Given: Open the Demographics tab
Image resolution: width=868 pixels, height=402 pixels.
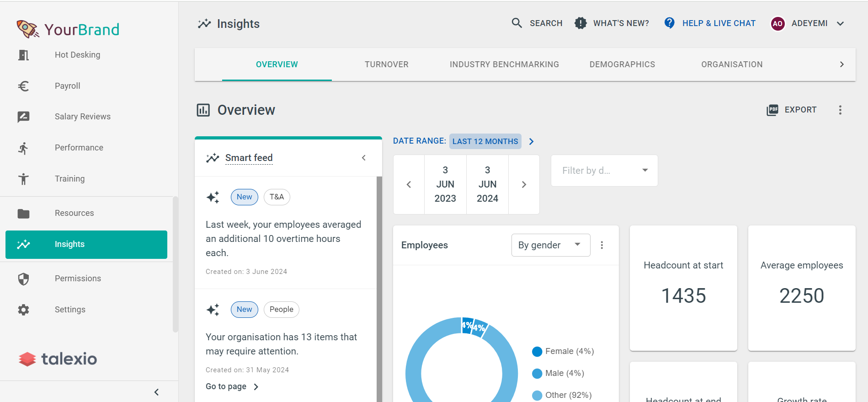Looking at the screenshot, I should (622, 64).
